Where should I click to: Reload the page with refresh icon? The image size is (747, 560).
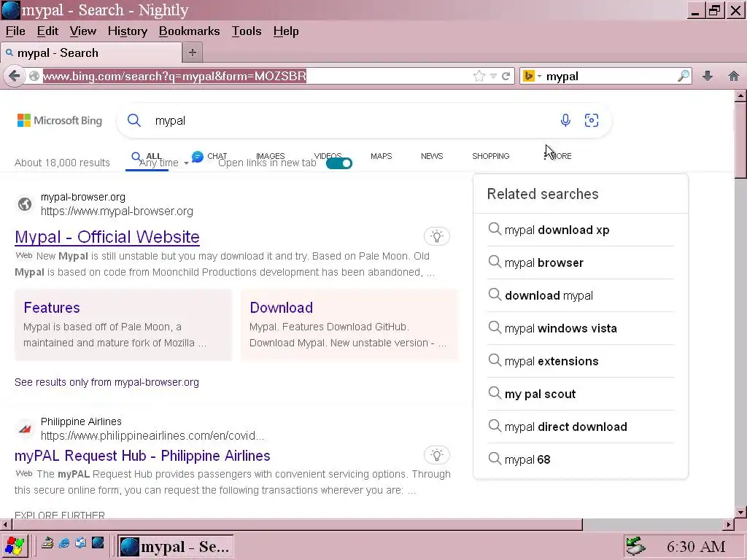click(x=506, y=76)
